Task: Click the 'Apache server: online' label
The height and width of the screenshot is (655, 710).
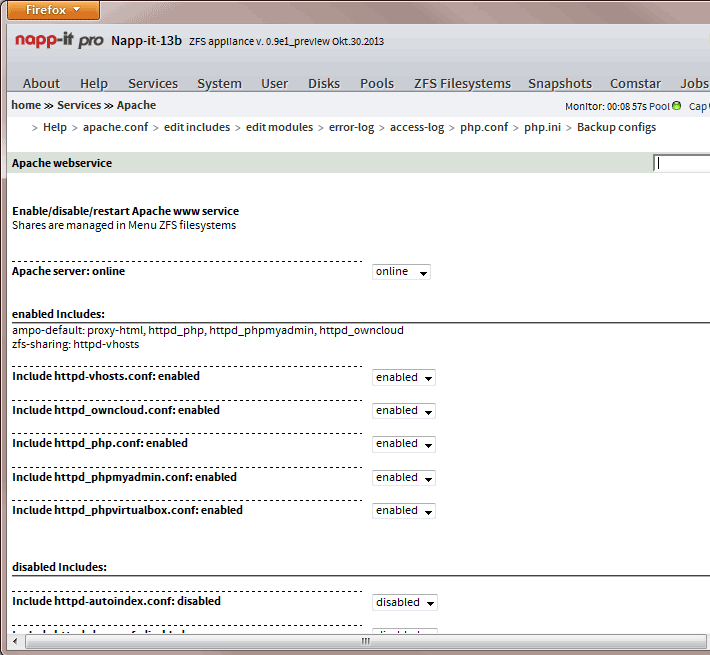Action: tap(68, 271)
